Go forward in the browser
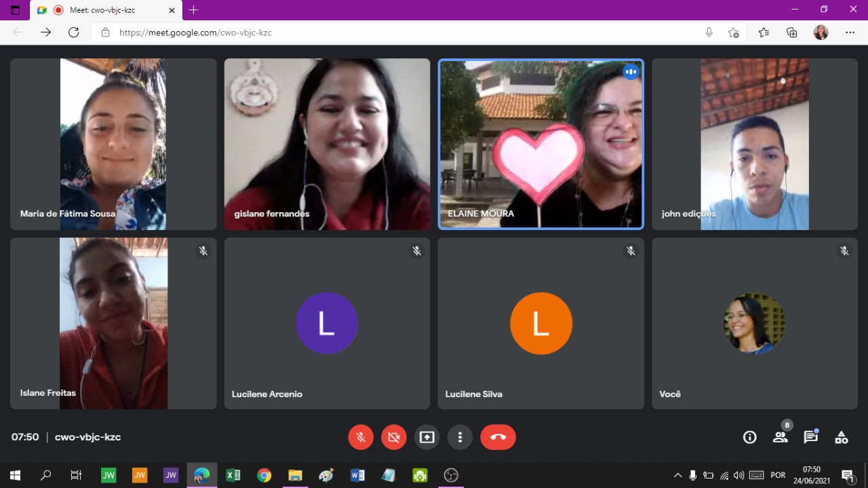This screenshot has height=488, width=868. [x=45, y=33]
